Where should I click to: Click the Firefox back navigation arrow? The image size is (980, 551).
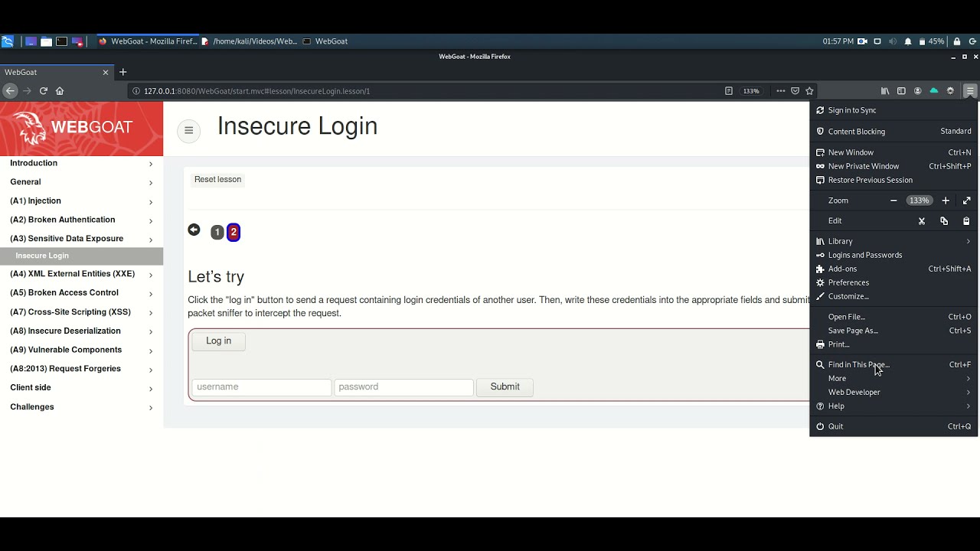[9, 90]
